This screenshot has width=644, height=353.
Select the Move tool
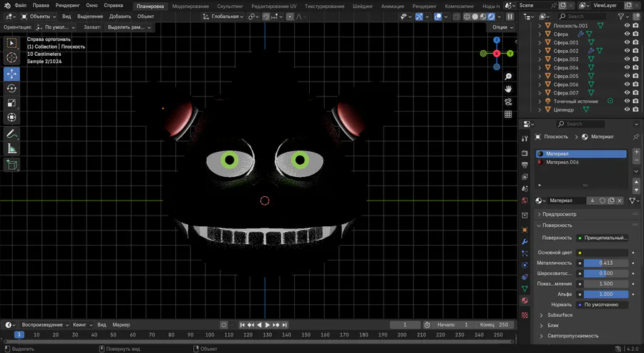[11, 74]
